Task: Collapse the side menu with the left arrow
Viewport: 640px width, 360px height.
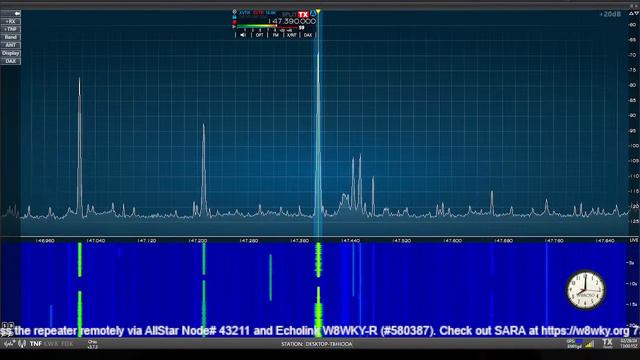Action: [11, 13]
